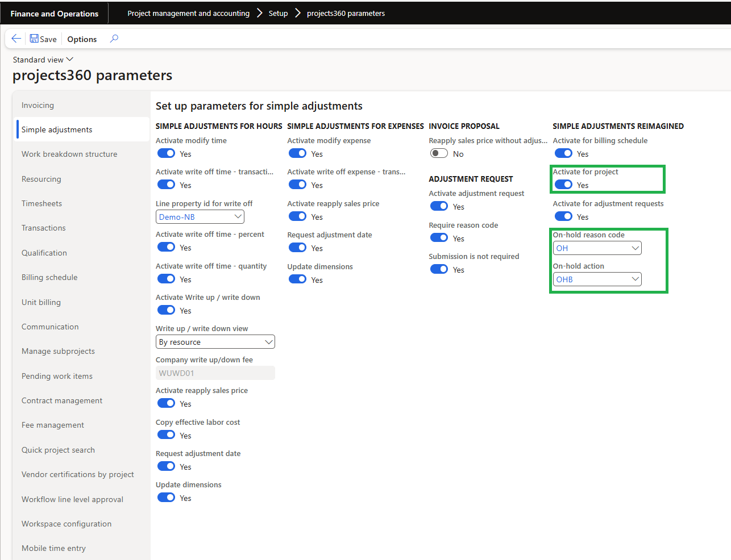The image size is (731, 560).
Task: Click chevron after Project management and accounting
Action: coord(259,13)
